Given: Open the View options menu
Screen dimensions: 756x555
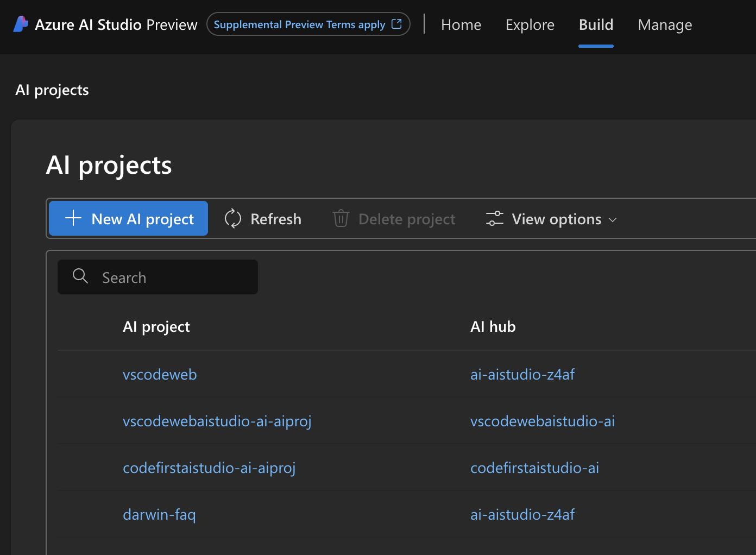Looking at the screenshot, I should 551,218.
